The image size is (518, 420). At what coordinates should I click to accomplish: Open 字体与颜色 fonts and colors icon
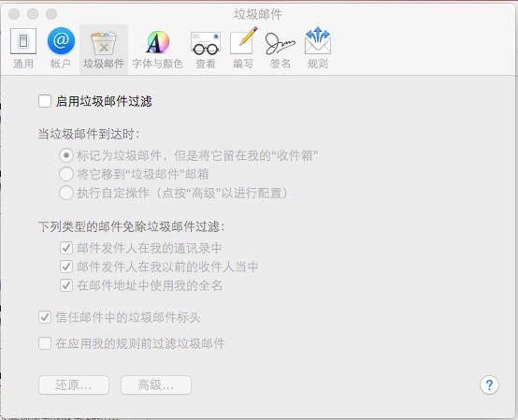pyautogui.click(x=158, y=49)
